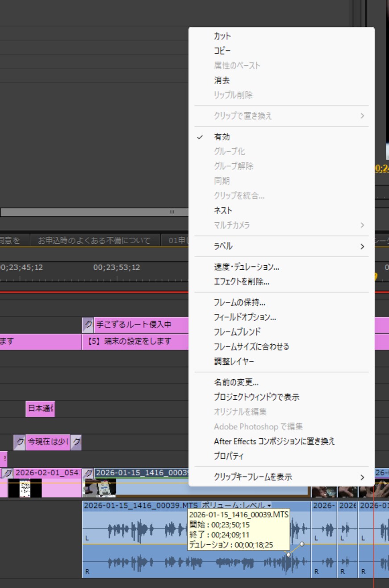The image size is (389, 588).
Task: Click 名前の変更... (Rename) menu entry
Action: pyautogui.click(x=236, y=382)
